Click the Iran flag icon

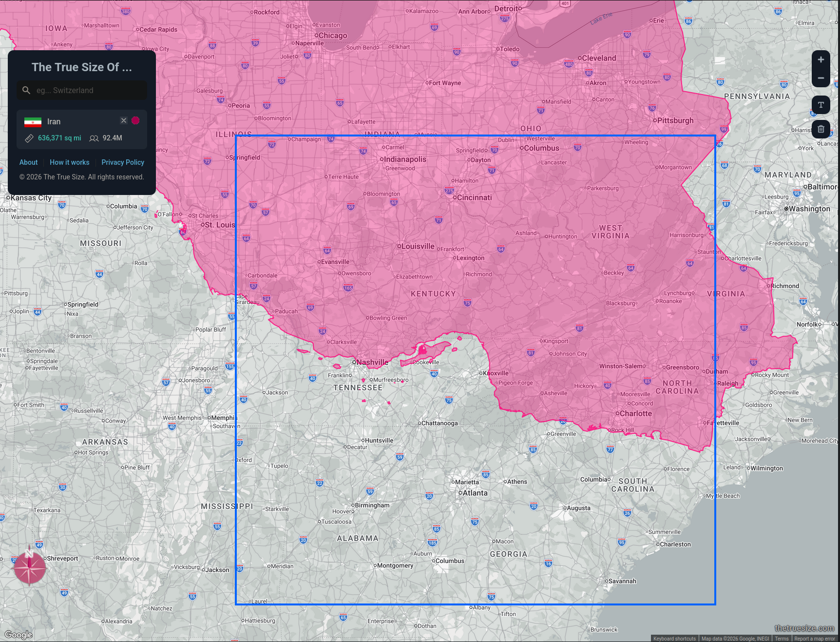coord(33,122)
